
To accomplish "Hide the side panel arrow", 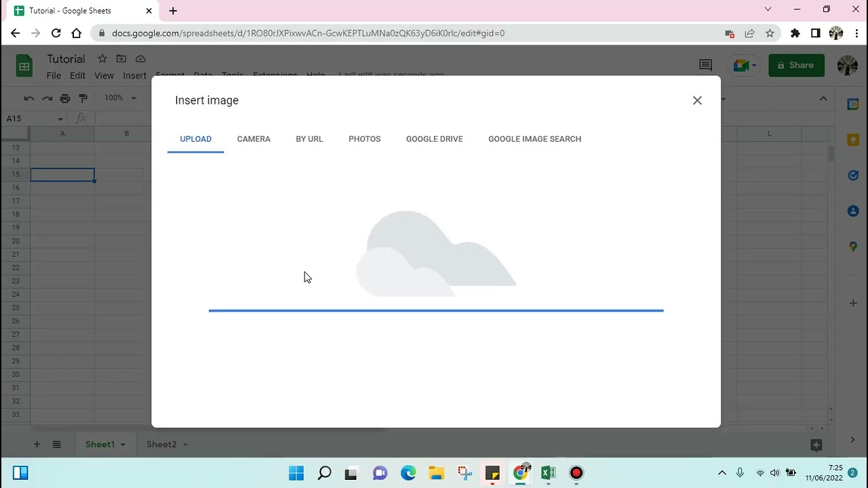I will (x=852, y=440).
